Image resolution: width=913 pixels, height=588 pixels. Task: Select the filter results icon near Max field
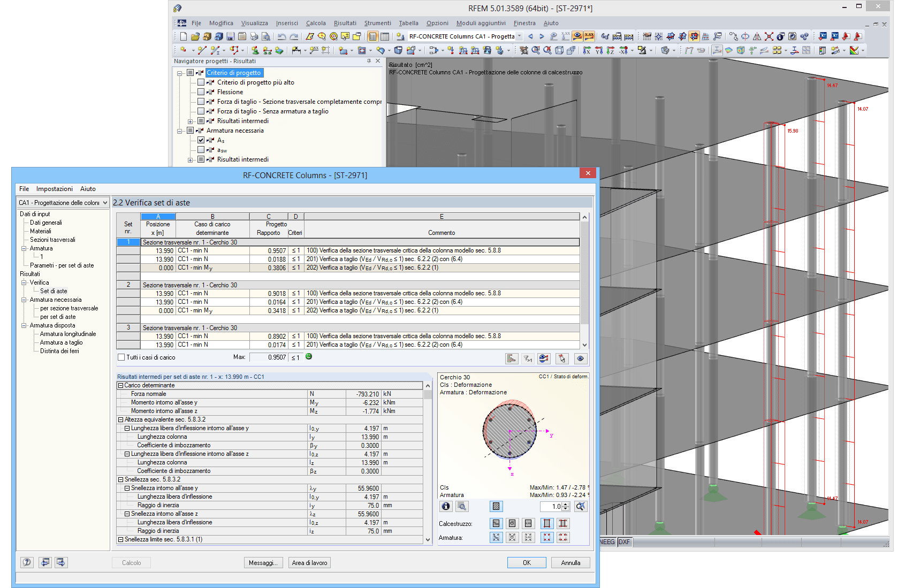click(x=528, y=358)
